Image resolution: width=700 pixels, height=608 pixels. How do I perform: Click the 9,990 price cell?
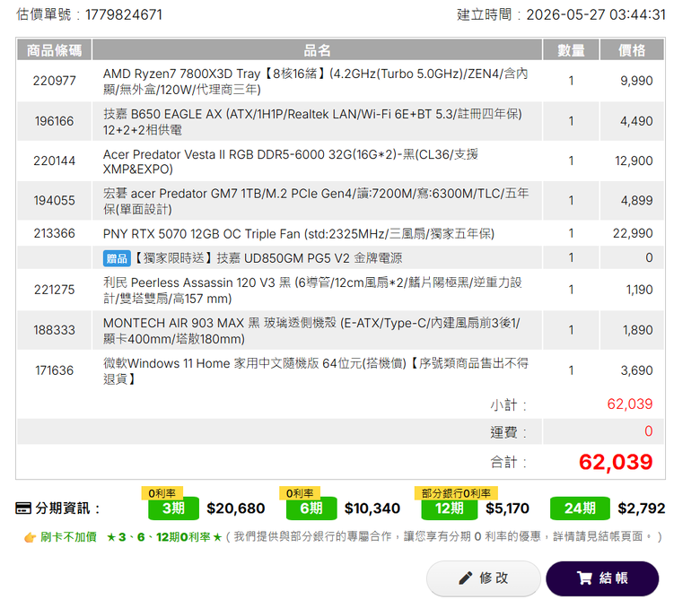tap(636, 81)
